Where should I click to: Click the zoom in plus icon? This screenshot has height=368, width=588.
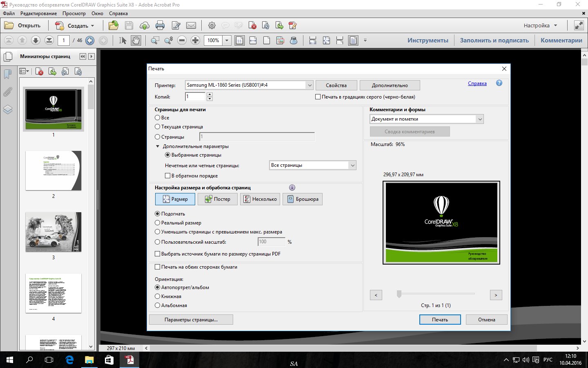coord(195,40)
